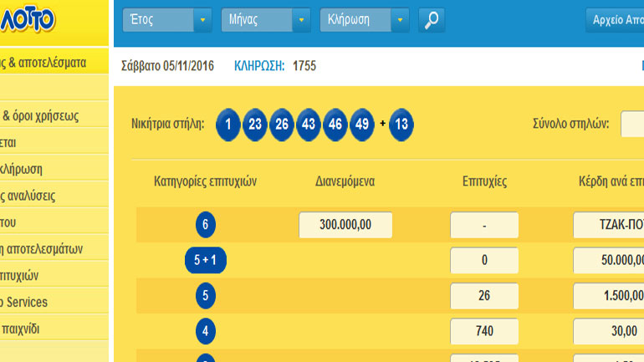Image resolution: width=644 pixels, height=362 pixels.
Task: Click the ΤΖΑΚ-ΠΟΤ winnings field
Action: click(x=609, y=225)
